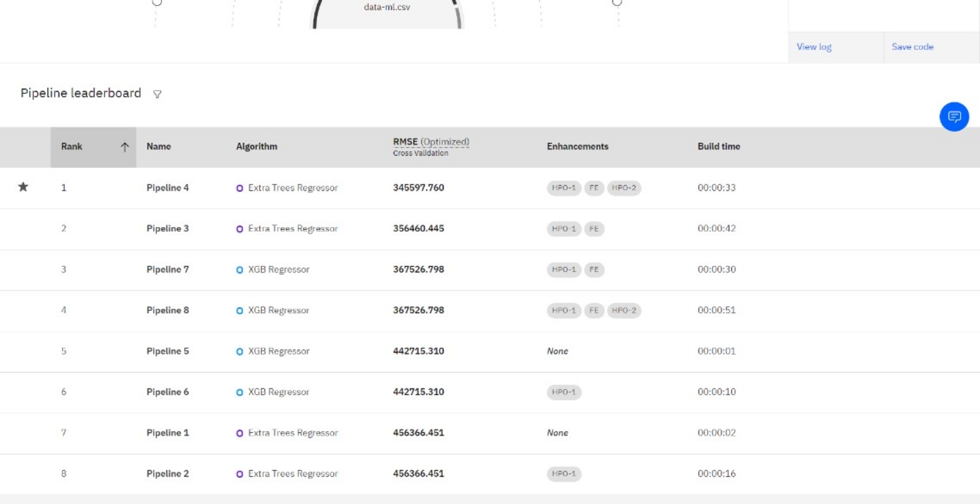The image size is (980, 504).
Task: Click the star icon beside Pipeline 4
Action: 24,187
